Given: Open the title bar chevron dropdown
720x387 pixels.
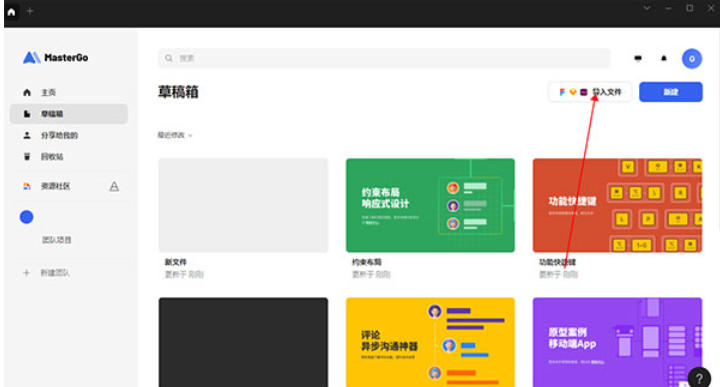Looking at the screenshot, I should pos(647,8).
